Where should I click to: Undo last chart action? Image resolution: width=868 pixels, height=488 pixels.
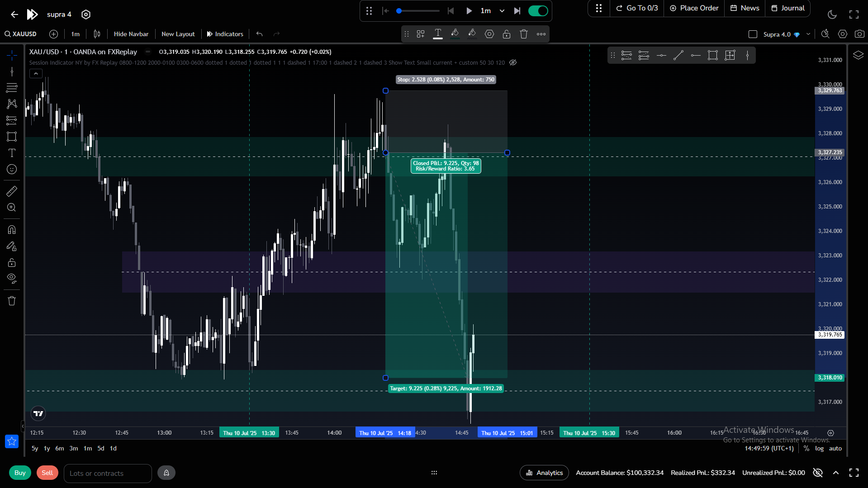point(259,34)
